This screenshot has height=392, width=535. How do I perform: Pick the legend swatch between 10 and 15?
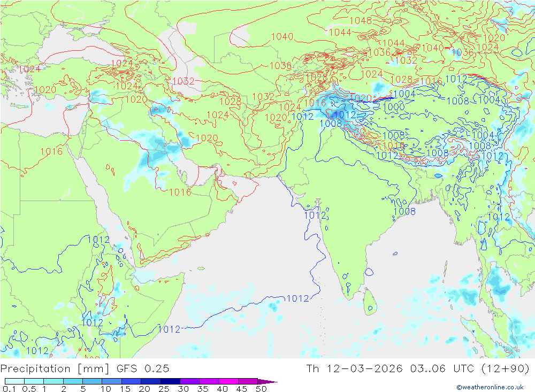point(112,381)
